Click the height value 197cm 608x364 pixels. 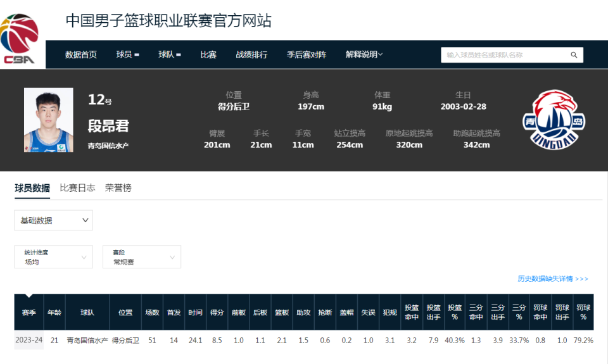click(x=311, y=106)
